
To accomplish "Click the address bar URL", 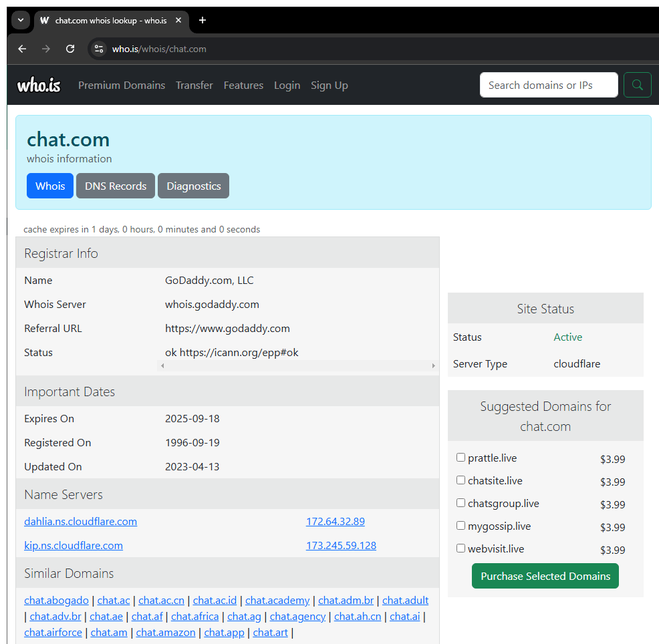I will 159,49.
